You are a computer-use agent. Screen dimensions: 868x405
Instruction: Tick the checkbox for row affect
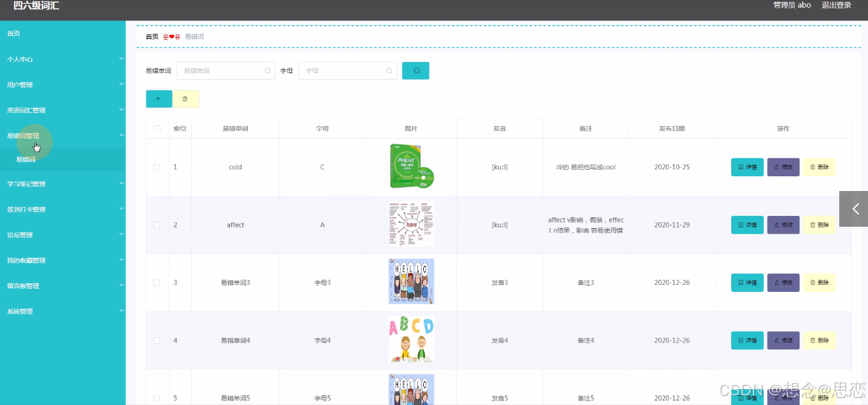point(157,225)
